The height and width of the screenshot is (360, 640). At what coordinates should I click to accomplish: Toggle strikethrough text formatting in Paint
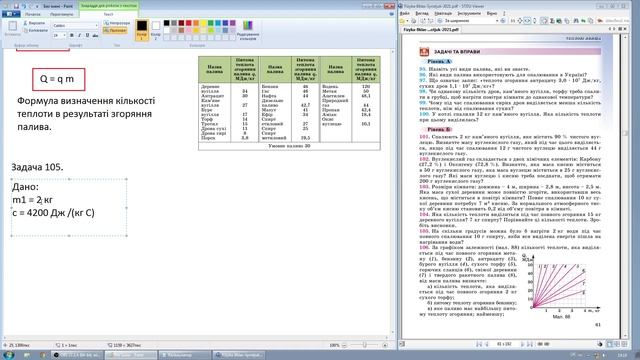click(95, 36)
